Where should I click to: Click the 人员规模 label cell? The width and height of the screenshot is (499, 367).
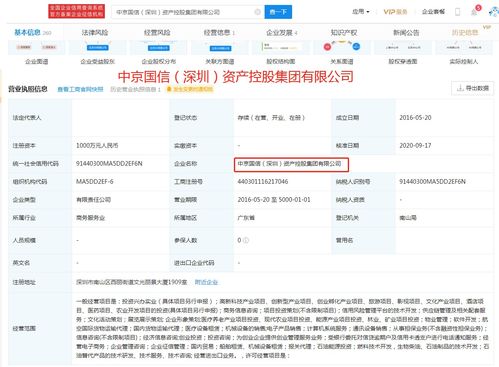click(40, 240)
